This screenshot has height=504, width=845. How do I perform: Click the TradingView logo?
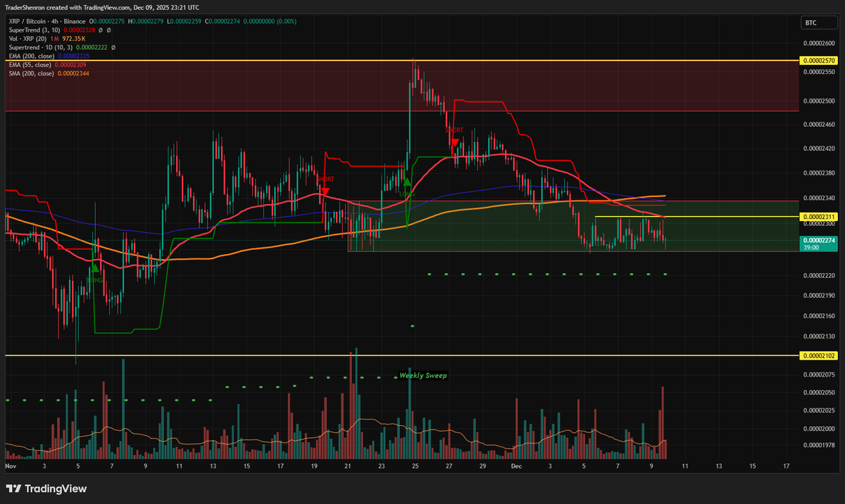tap(46, 489)
